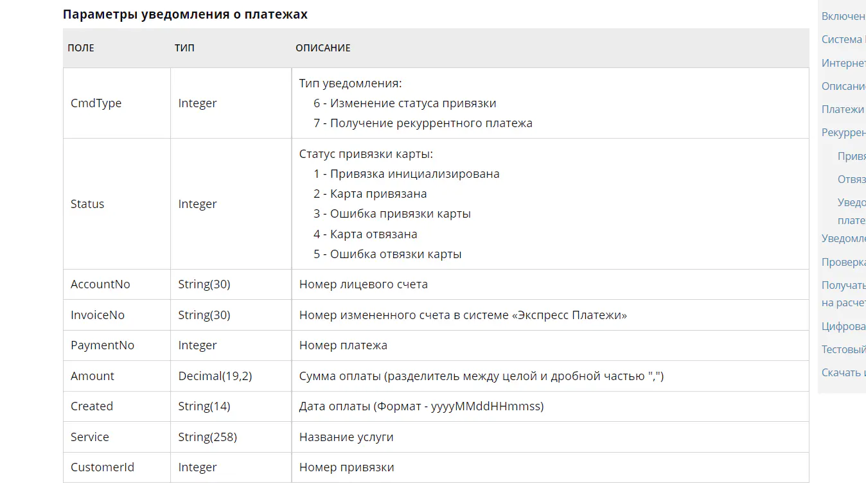Image resolution: width=866 pixels, height=504 pixels.
Task: Open the "Получать… на расчет…" sidebar link
Action: (844, 293)
